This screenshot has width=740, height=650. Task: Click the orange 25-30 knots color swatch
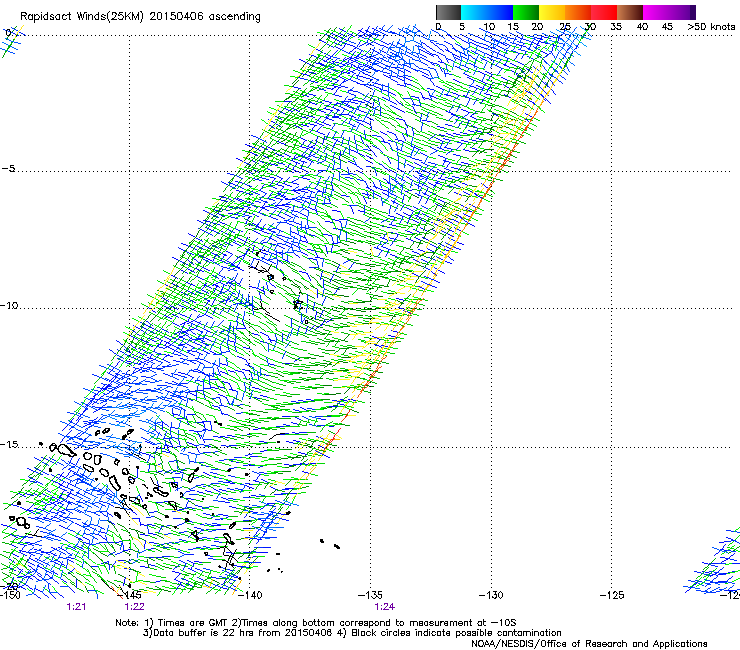pyautogui.click(x=578, y=12)
